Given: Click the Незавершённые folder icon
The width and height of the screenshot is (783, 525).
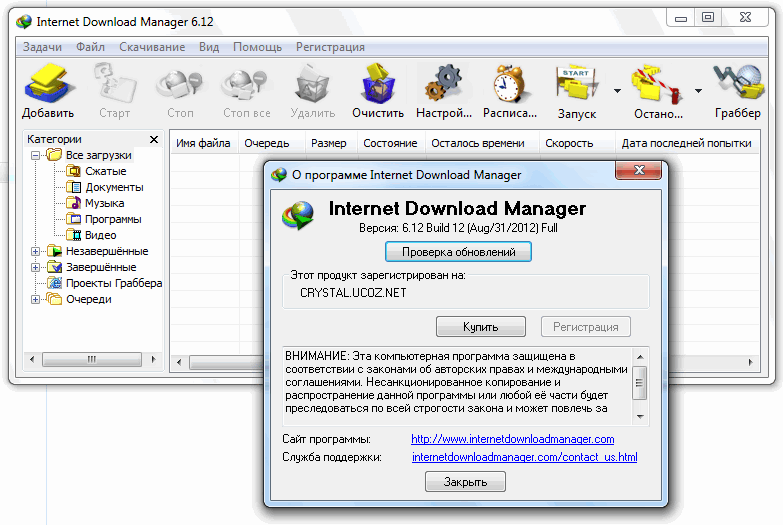Looking at the screenshot, I should pyautogui.click(x=54, y=251).
